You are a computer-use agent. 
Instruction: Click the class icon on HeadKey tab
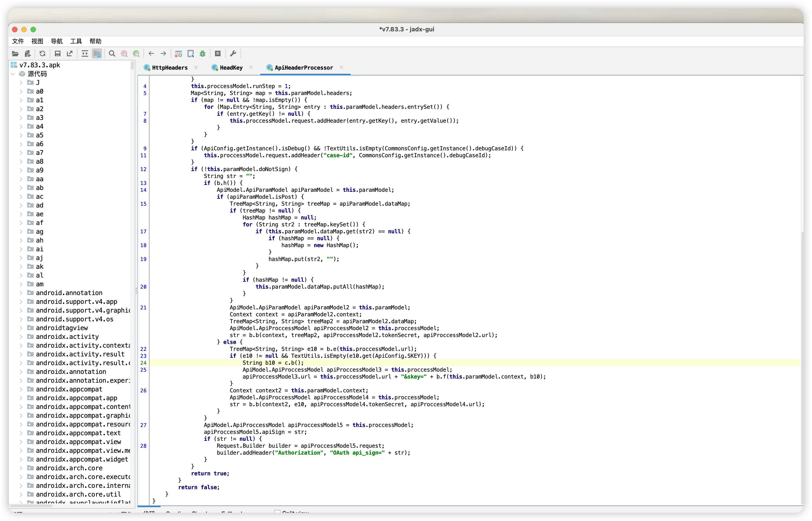pyautogui.click(x=215, y=68)
